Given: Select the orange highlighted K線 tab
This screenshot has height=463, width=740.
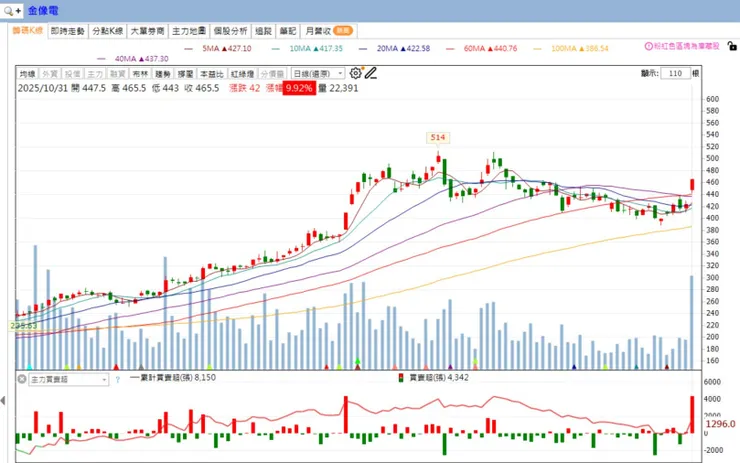Looking at the screenshot, I should coord(27,31).
